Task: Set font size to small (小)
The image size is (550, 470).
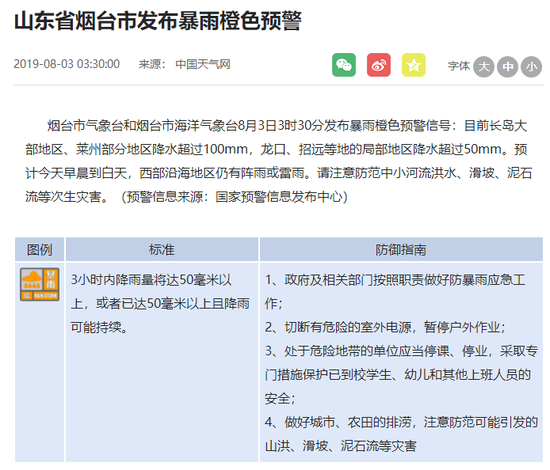Action: [x=531, y=67]
